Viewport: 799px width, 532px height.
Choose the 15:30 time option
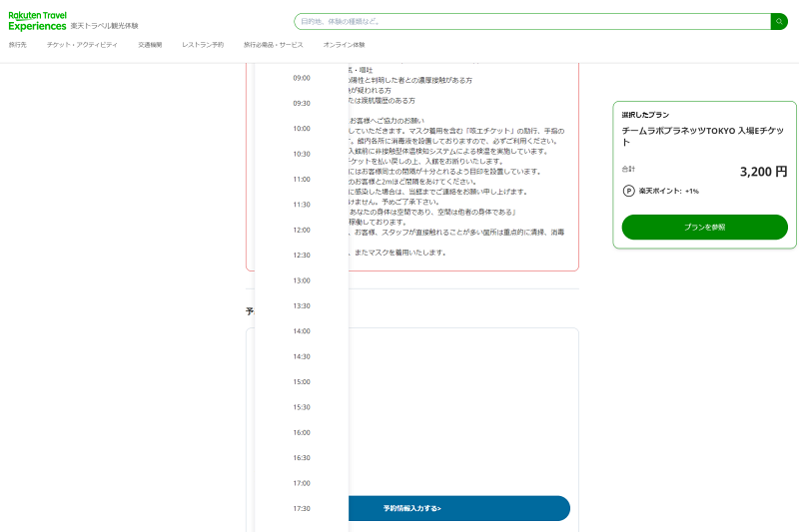(x=302, y=407)
